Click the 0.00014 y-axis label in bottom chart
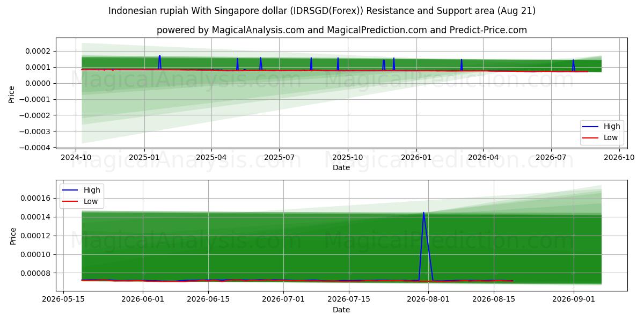The width and height of the screenshot is (644, 322). click(x=36, y=217)
